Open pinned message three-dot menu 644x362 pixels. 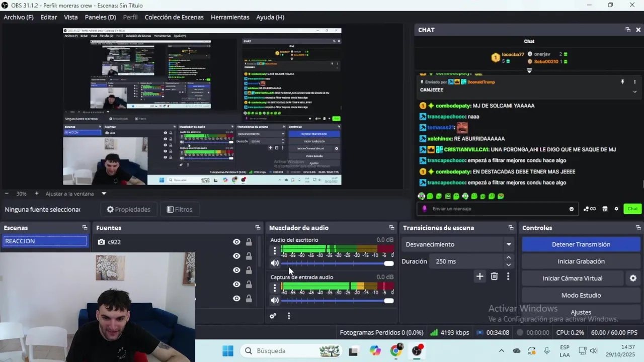pos(634,82)
